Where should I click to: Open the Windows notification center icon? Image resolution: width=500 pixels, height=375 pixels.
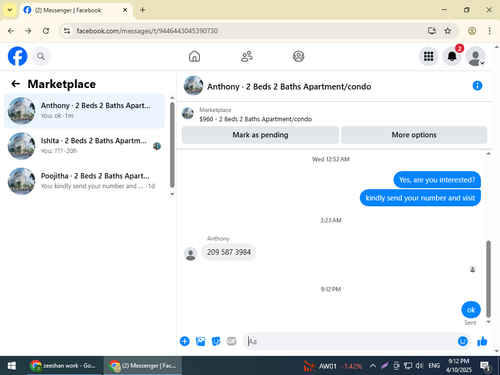485,366
